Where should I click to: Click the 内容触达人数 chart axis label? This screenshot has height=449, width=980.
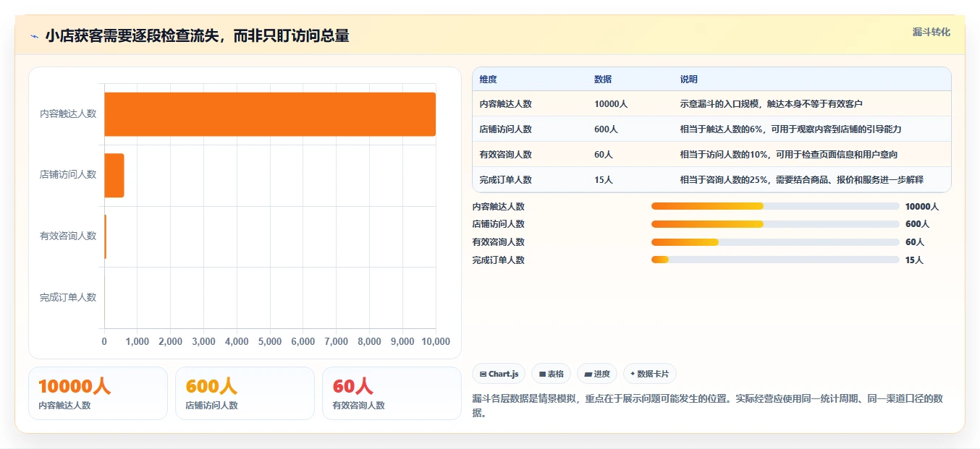pos(68,114)
